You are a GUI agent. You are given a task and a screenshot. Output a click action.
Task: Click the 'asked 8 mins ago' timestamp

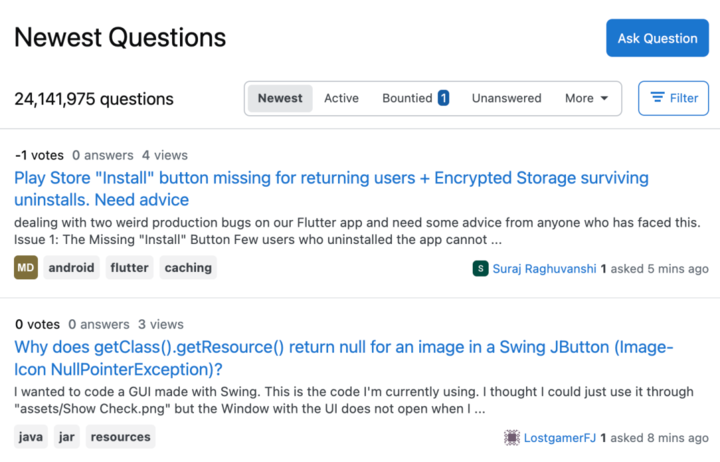tap(659, 438)
